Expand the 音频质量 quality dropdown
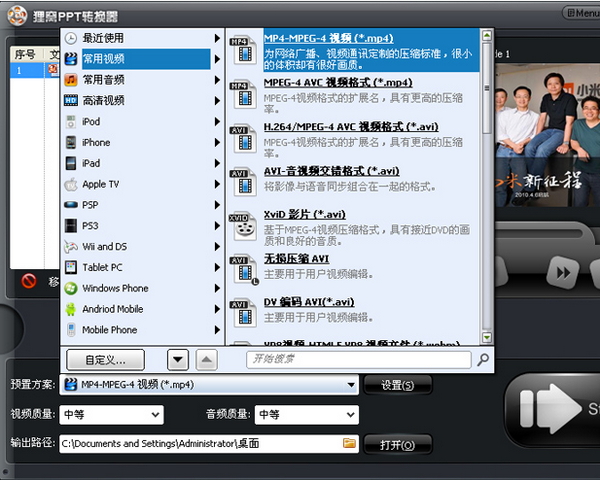Image resolution: width=600 pixels, height=480 pixels. click(x=349, y=414)
